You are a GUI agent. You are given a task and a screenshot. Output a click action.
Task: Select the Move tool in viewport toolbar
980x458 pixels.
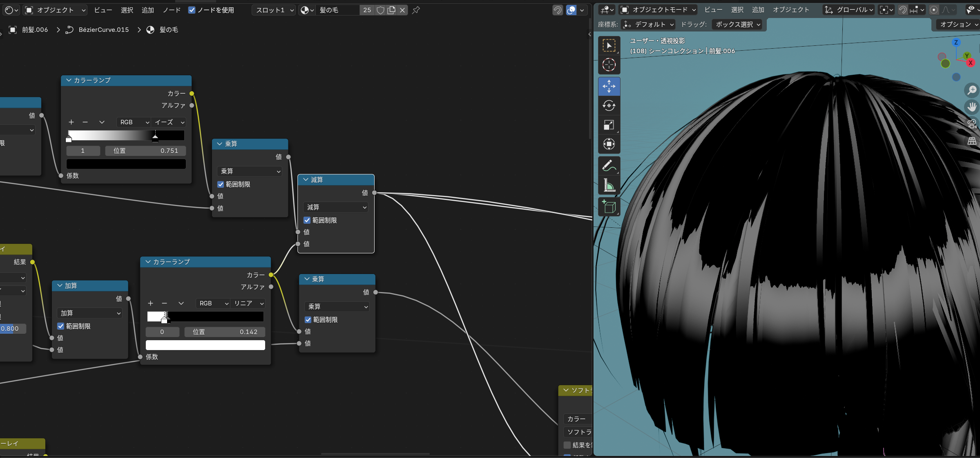(609, 86)
